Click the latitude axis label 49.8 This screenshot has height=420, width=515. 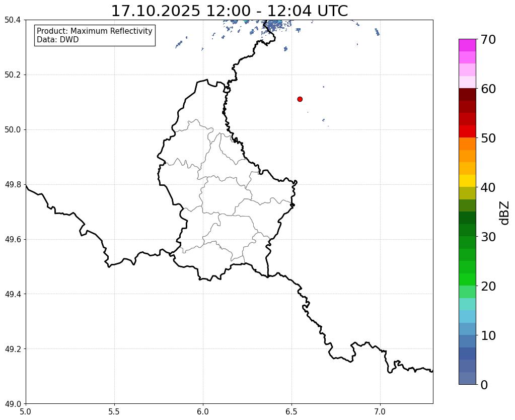[x=13, y=185]
